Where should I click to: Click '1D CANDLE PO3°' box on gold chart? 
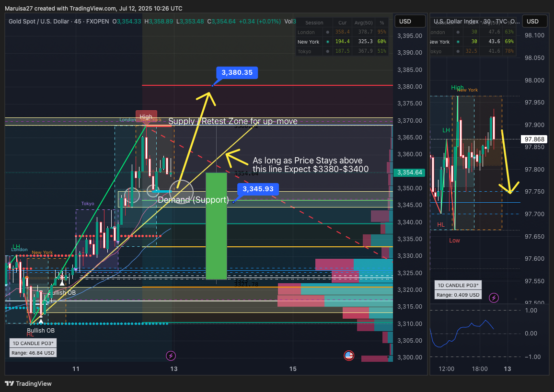tap(33, 343)
